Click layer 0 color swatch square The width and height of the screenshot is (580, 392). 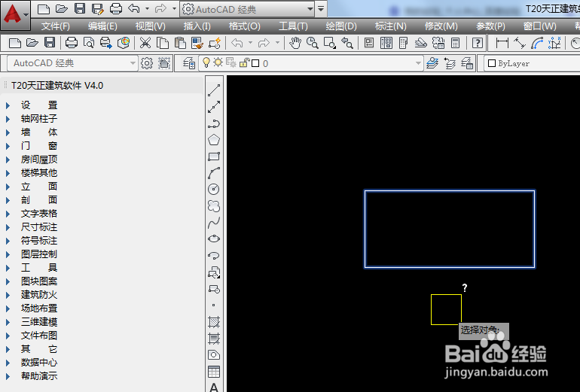coord(255,63)
